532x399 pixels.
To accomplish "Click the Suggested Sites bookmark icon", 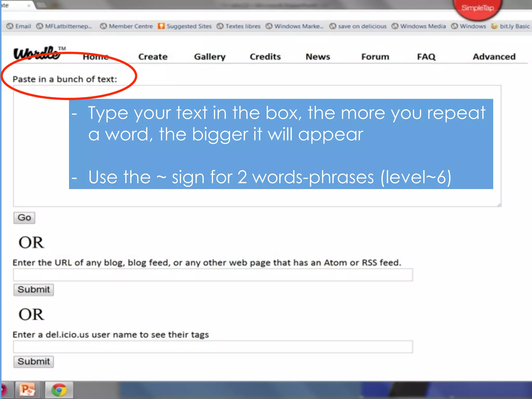I will pos(161,26).
